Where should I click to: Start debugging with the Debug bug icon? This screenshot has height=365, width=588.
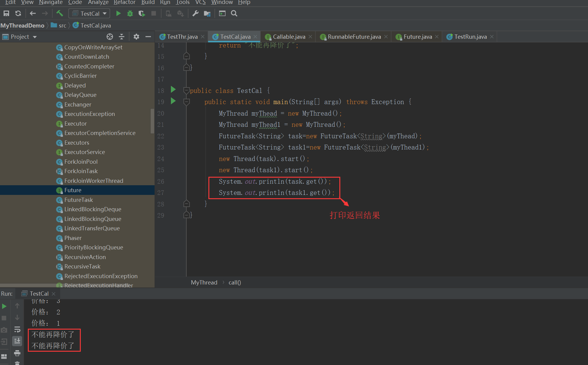130,14
